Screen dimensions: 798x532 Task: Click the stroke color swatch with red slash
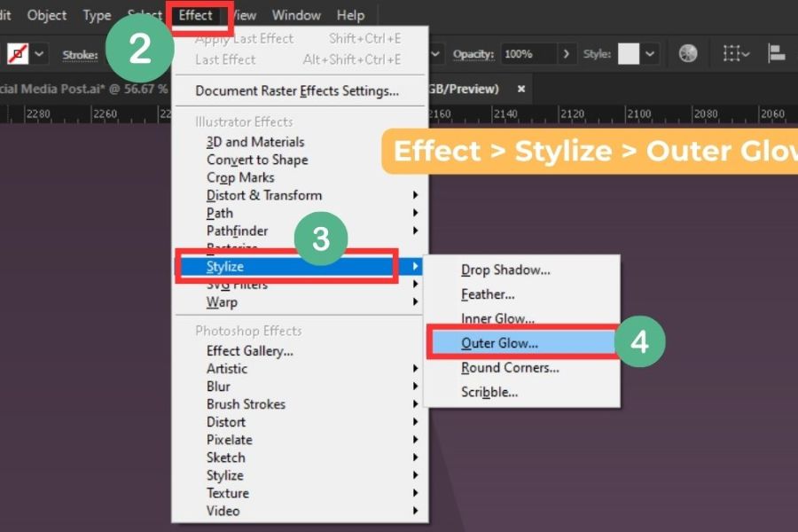point(17,54)
